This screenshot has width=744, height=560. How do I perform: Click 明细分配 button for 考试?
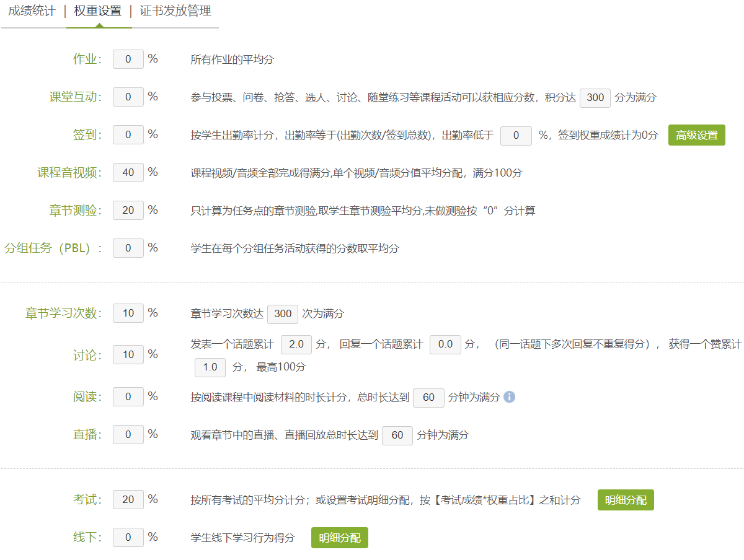[x=626, y=500]
